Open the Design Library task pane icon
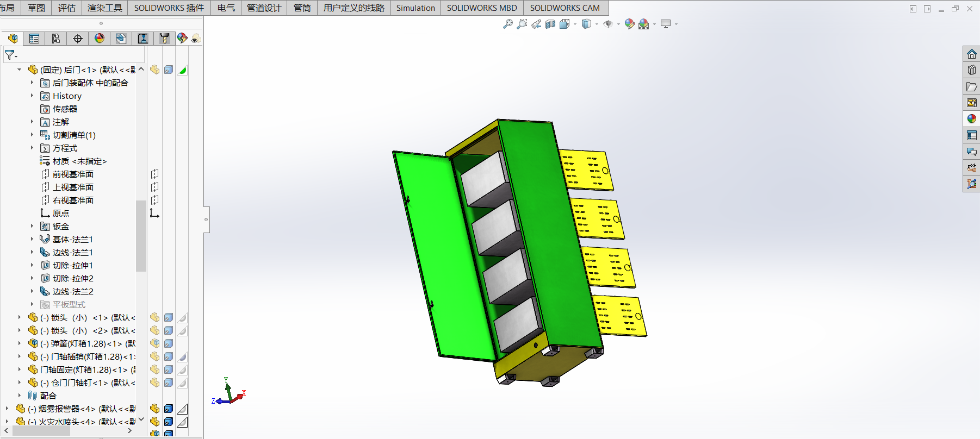This screenshot has height=439, width=980. [x=972, y=70]
